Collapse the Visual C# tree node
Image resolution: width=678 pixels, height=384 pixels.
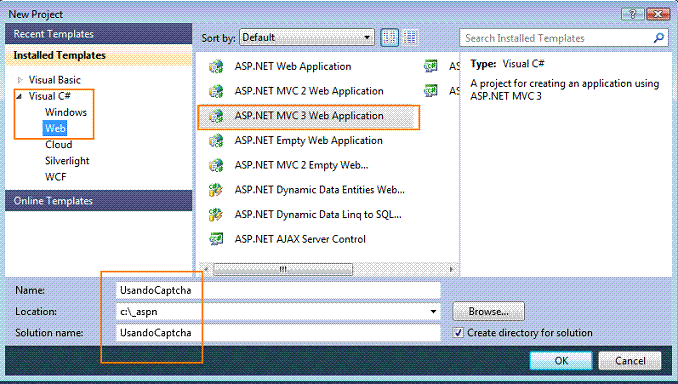(x=19, y=96)
